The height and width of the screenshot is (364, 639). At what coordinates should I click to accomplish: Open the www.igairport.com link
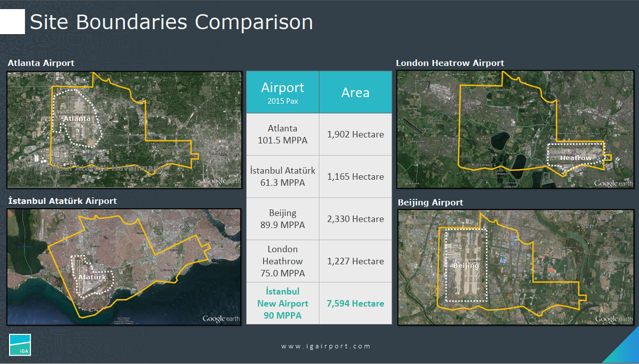[x=327, y=346]
